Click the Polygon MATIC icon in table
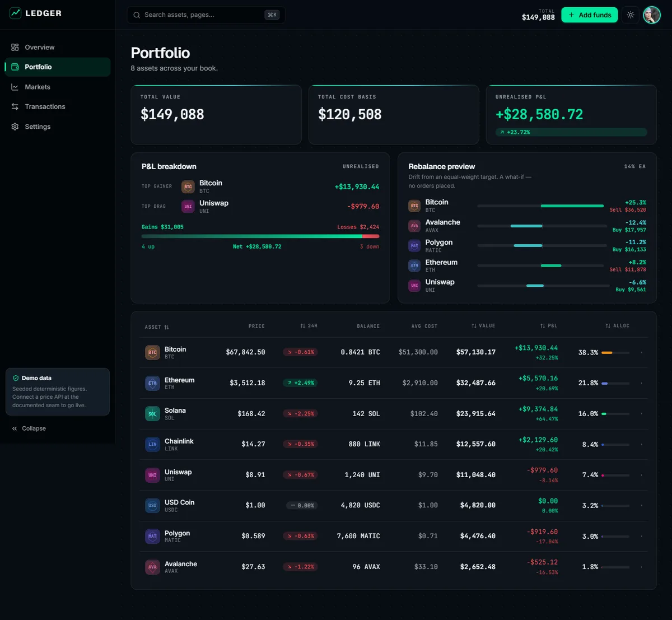 (152, 536)
